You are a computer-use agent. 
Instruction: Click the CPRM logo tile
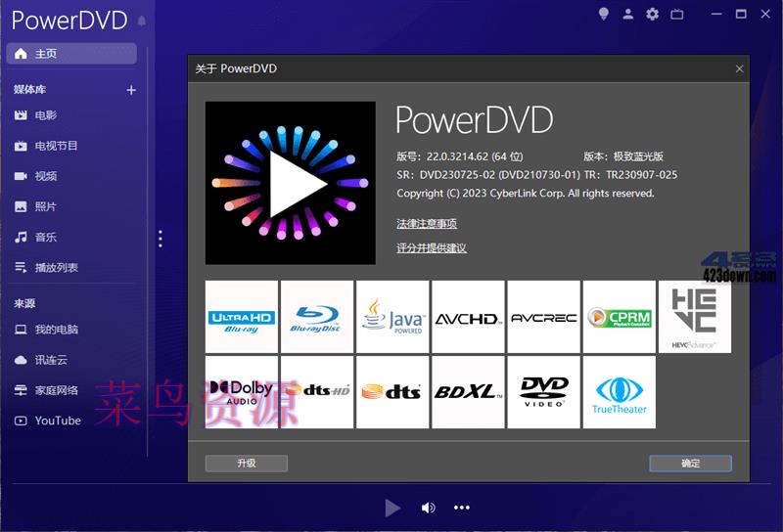pyautogui.click(x=620, y=317)
